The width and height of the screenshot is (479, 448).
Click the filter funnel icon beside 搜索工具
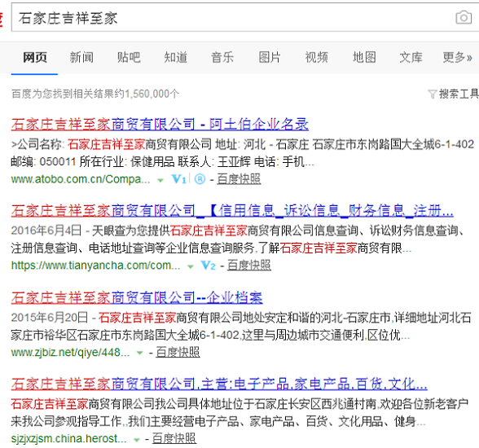[x=432, y=94]
